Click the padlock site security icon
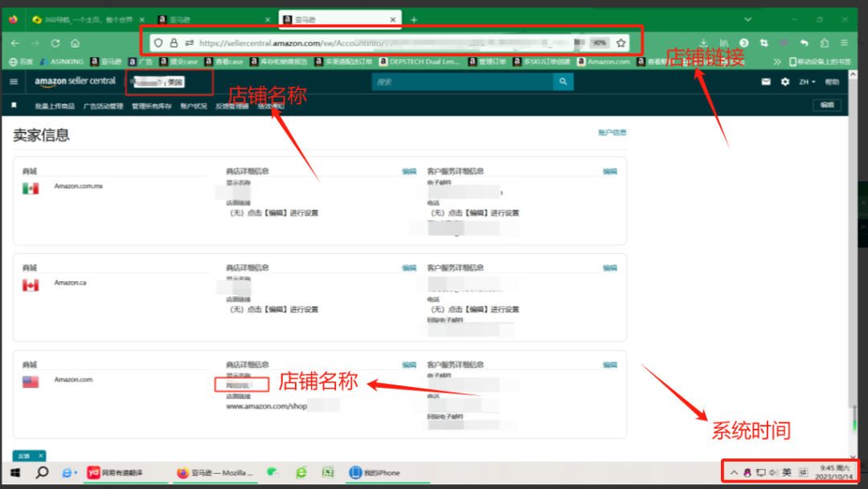This screenshot has height=489, width=868. click(x=174, y=43)
